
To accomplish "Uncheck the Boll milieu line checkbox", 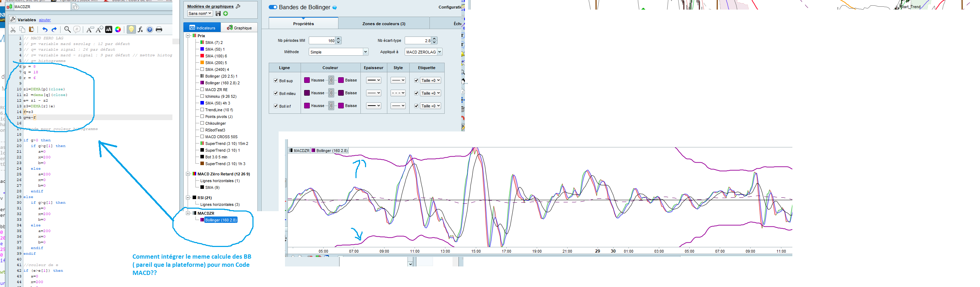I will [276, 93].
